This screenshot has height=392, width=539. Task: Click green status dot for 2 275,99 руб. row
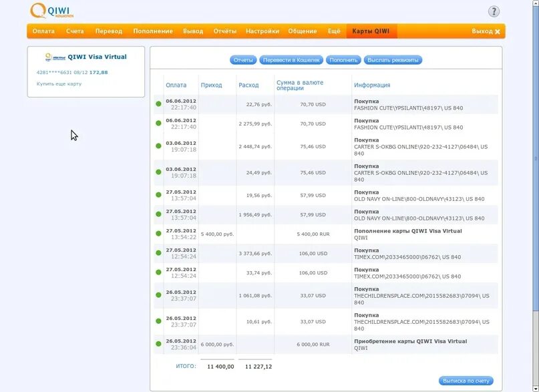pyautogui.click(x=158, y=123)
